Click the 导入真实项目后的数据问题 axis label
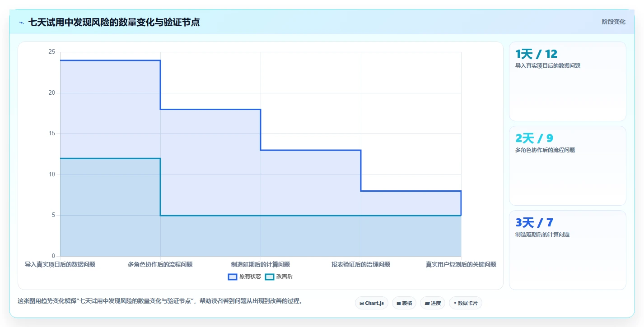Viewport: 644px width, 327px height. [60, 264]
